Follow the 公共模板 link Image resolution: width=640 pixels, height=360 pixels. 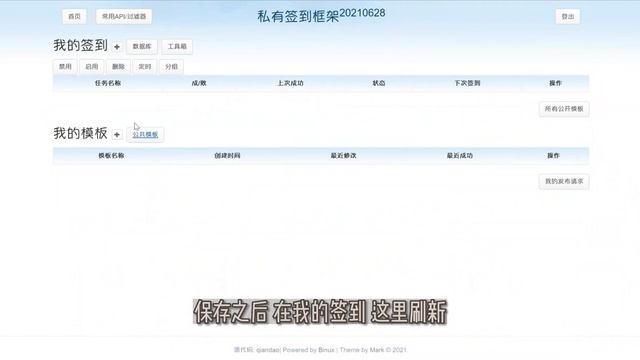pos(145,135)
